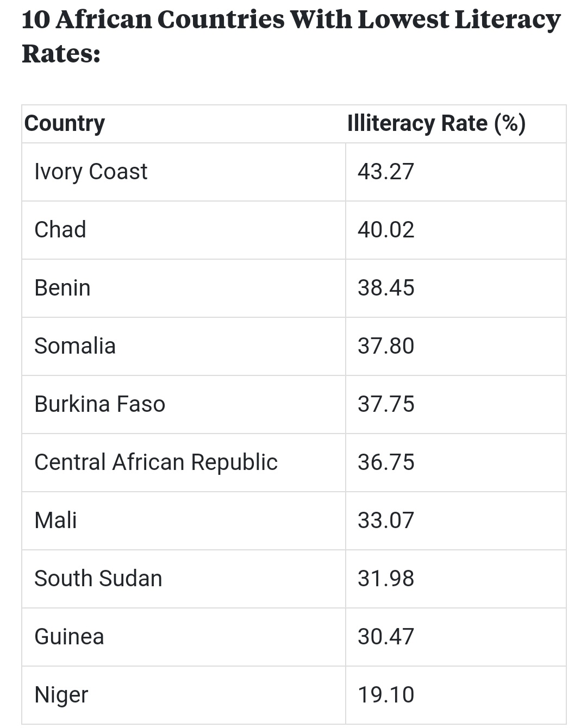Select the Country column header
This screenshot has height=728, width=587.
[x=65, y=123]
